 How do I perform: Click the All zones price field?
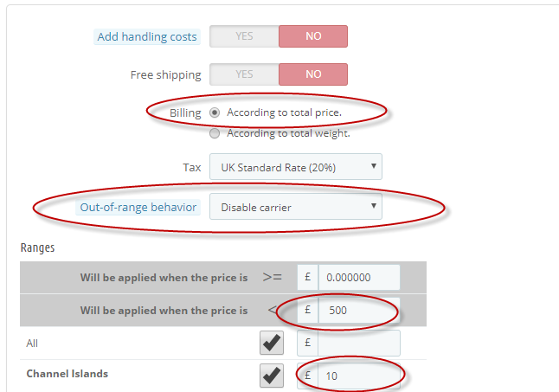tap(358, 344)
